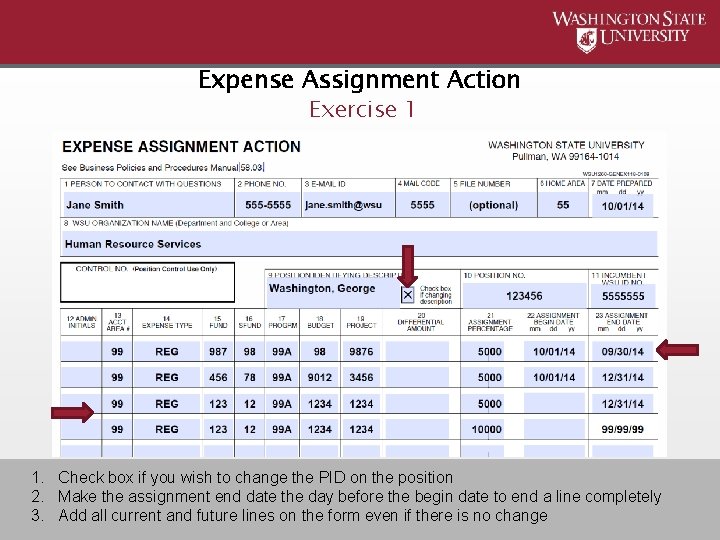Select the subfund cell '78'
Image resolution: width=720 pixels, height=540 pixels.
point(249,377)
